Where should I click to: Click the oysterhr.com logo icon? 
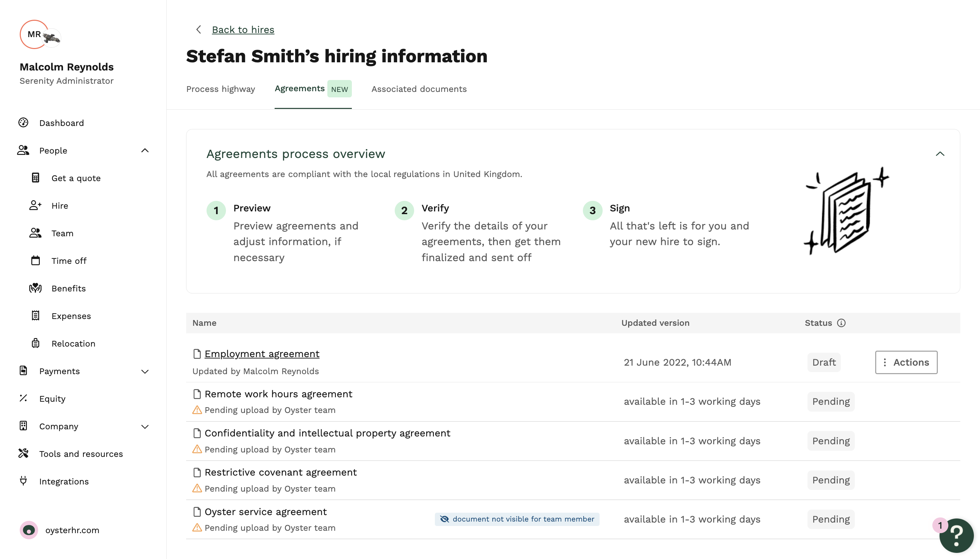coord(29,530)
